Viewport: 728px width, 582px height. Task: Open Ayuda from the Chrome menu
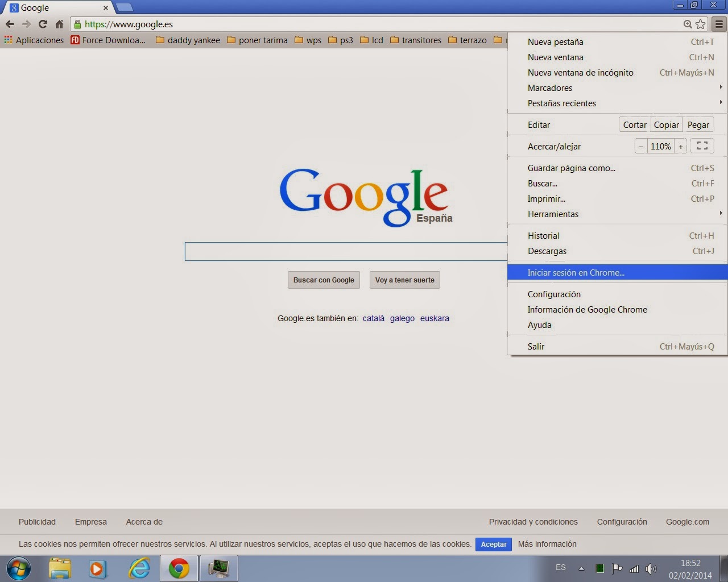tap(617, 325)
